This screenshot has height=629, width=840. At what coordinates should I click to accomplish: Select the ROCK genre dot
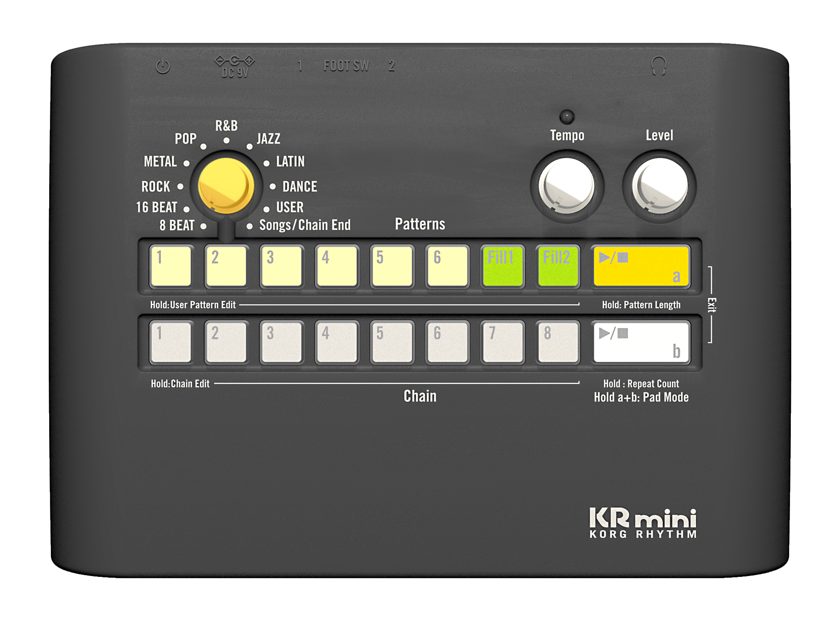point(180,187)
